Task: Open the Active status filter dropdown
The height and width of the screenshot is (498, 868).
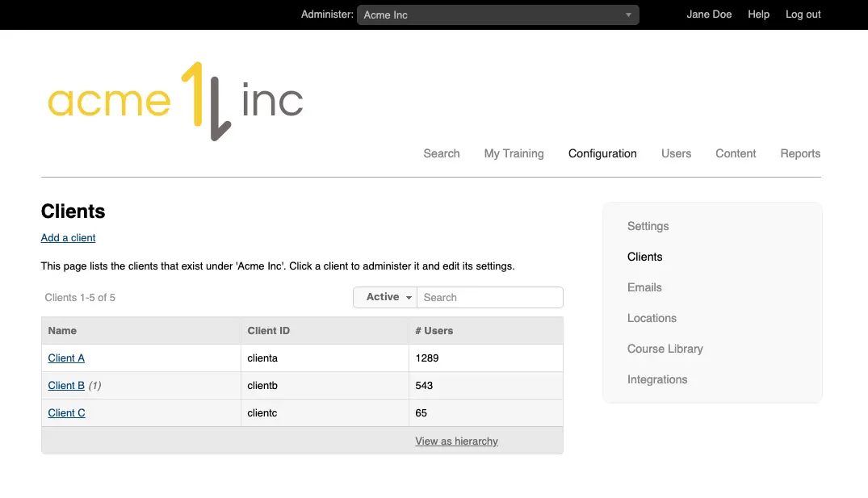Action: click(x=384, y=297)
